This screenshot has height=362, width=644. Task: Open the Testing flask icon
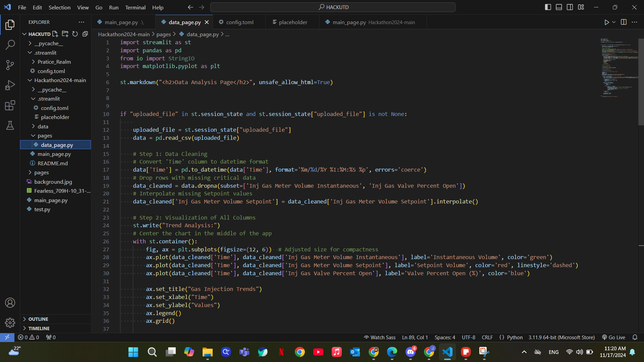[x=10, y=126]
